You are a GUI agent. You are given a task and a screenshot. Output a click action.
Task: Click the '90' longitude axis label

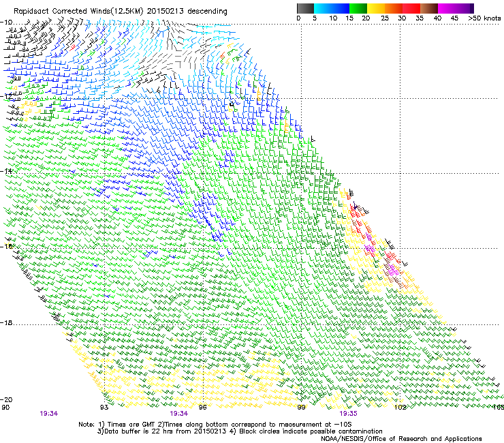(x=5, y=408)
